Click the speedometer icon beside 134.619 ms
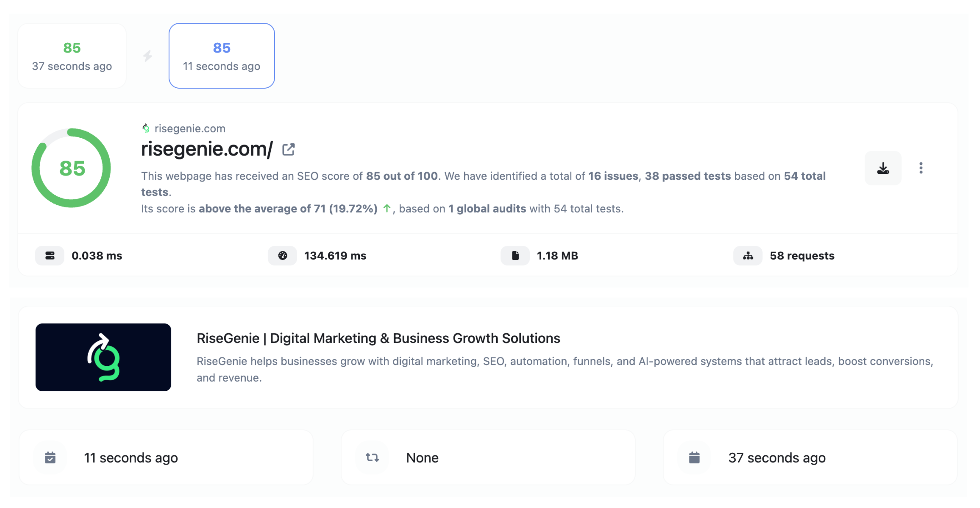The image size is (980, 508). pyautogui.click(x=283, y=255)
